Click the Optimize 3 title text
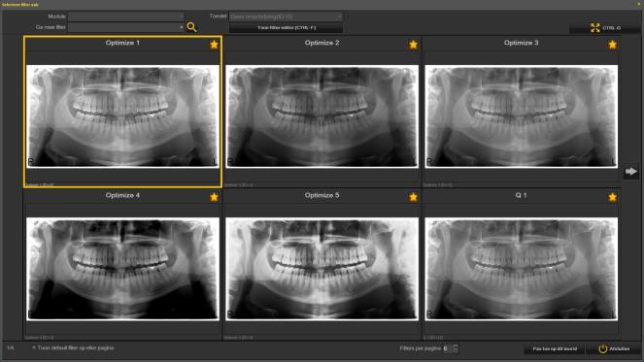 [x=522, y=43]
